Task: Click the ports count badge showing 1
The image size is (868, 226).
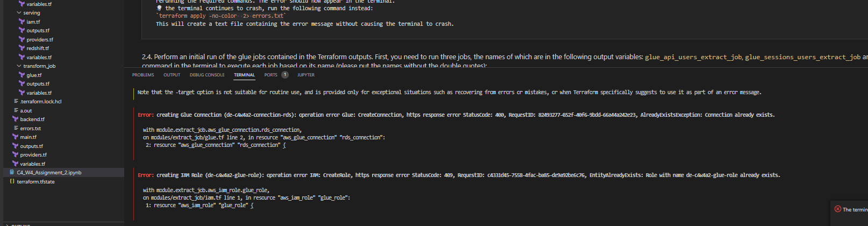Action: tap(285, 75)
